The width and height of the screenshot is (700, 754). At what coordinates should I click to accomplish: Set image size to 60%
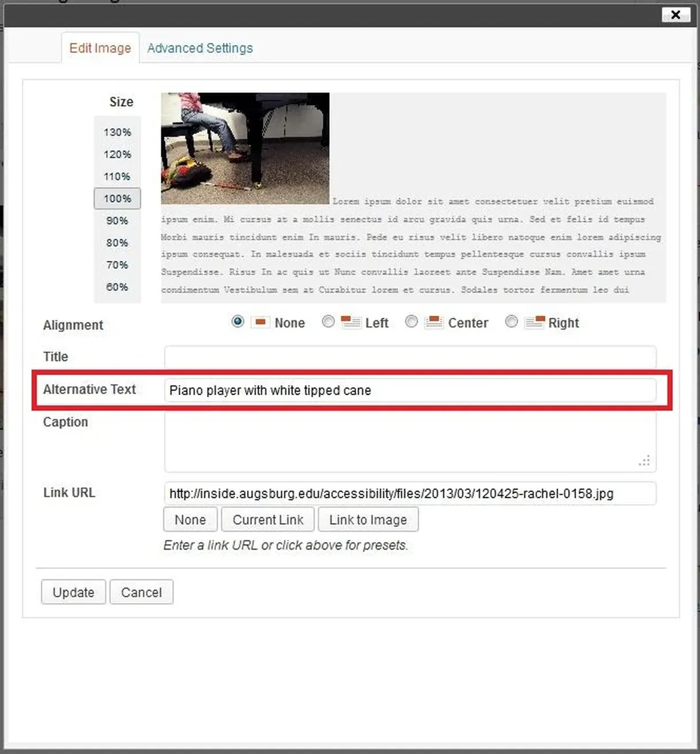(x=117, y=287)
